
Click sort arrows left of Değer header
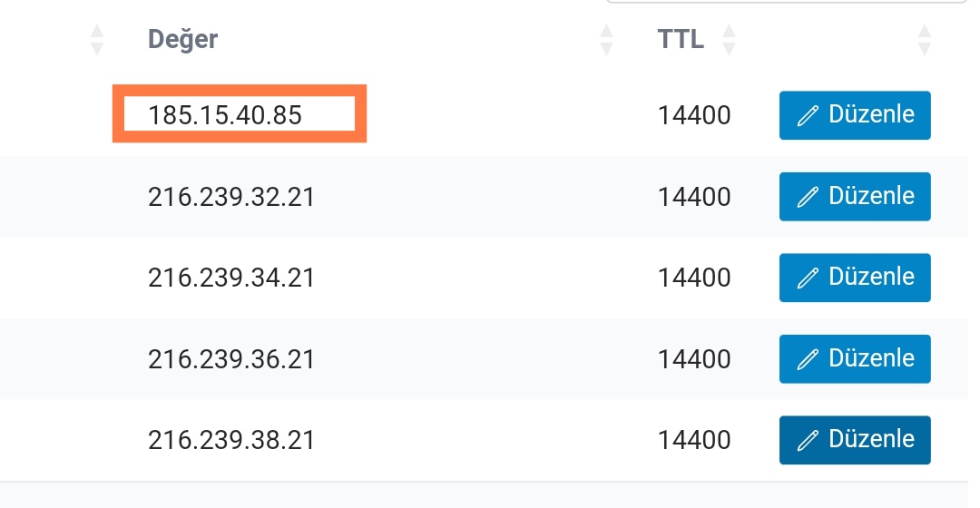coord(97,40)
